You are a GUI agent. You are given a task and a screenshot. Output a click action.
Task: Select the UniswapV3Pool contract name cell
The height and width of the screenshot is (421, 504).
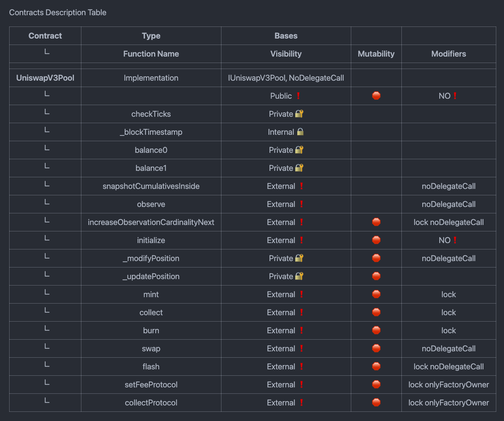pos(45,78)
